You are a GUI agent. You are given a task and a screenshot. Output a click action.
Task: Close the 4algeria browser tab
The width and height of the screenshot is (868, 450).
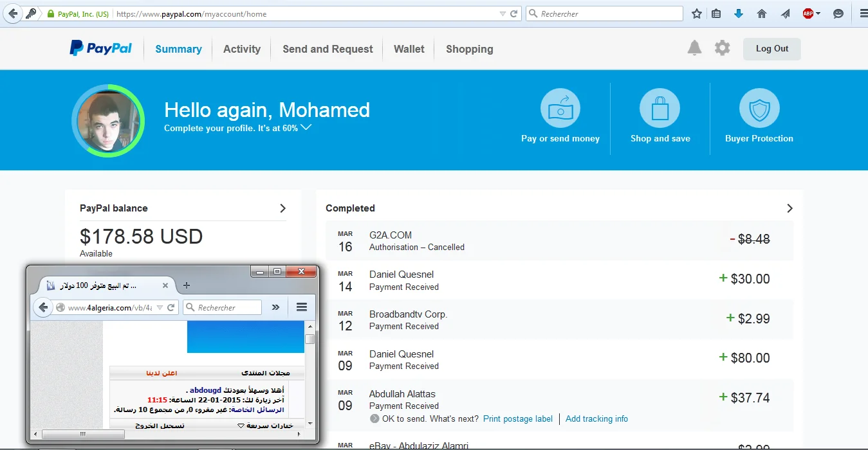point(165,285)
